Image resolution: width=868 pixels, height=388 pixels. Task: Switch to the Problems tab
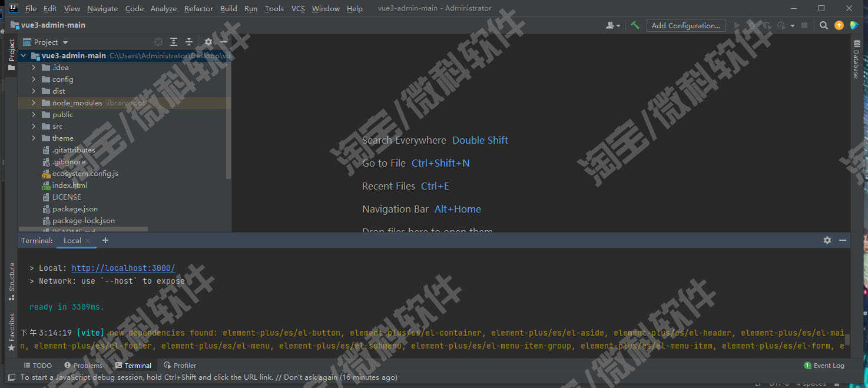83,366
